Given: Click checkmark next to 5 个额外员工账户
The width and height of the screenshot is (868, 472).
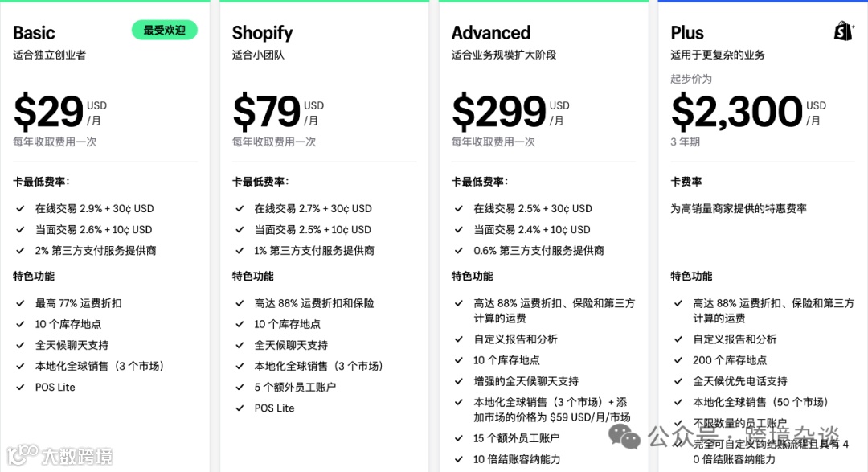Looking at the screenshot, I should tap(240, 388).
